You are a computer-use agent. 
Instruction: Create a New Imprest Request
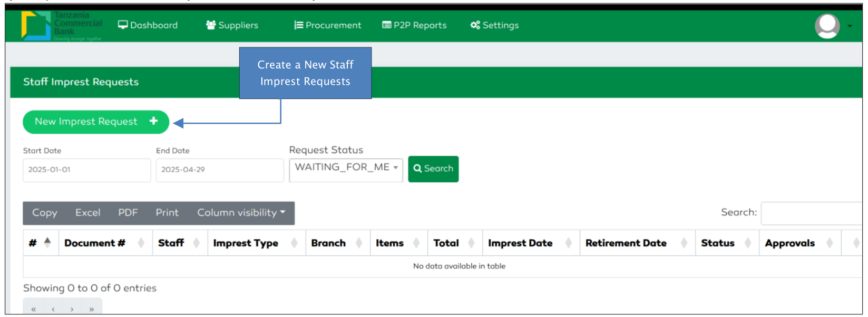coord(96,122)
